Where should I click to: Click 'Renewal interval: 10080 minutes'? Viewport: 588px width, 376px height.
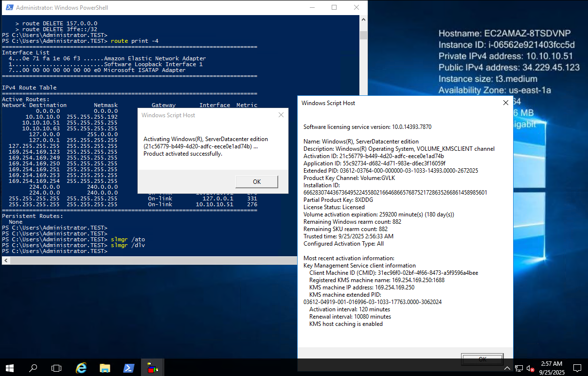click(350, 317)
